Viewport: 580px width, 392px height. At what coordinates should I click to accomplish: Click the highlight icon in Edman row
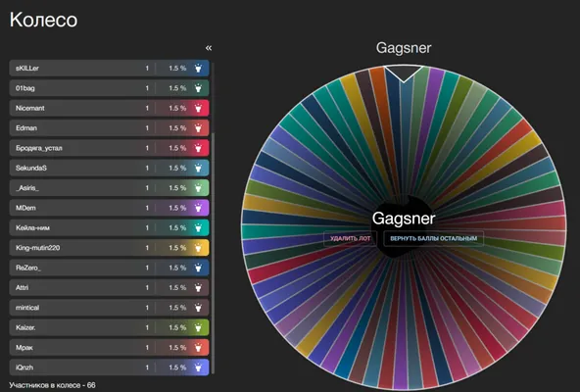point(198,128)
